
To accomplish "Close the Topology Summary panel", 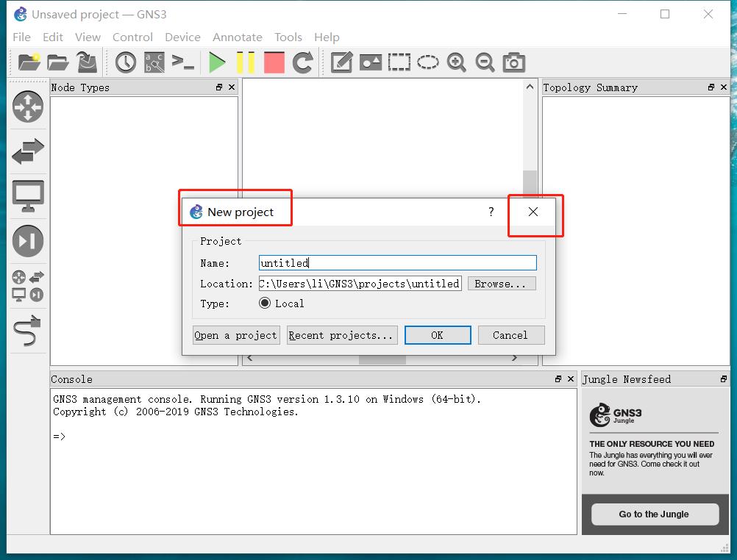I will point(724,87).
